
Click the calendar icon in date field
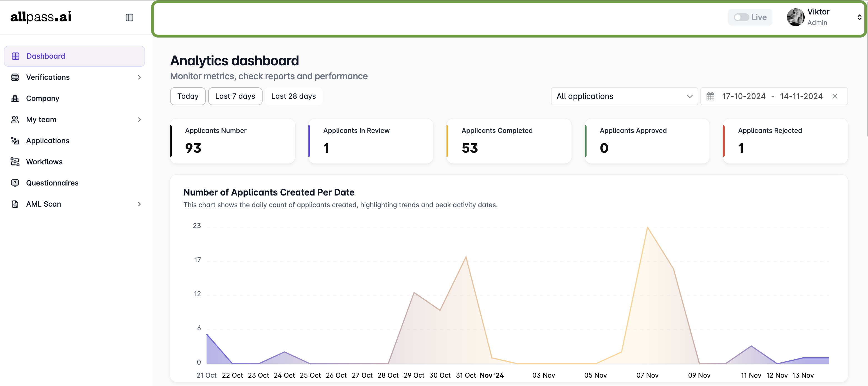710,96
